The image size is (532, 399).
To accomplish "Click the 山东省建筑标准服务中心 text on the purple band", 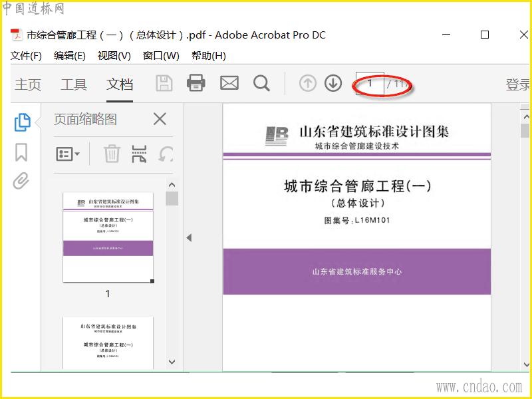I will (357, 272).
